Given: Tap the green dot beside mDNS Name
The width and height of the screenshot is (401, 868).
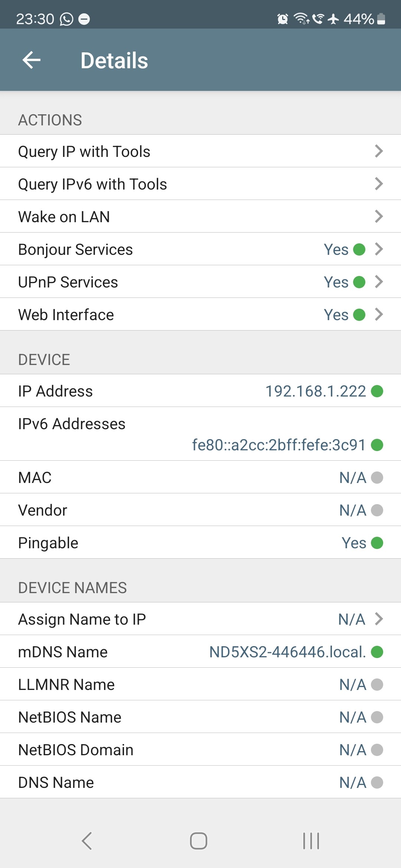Looking at the screenshot, I should tap(377, 652).
